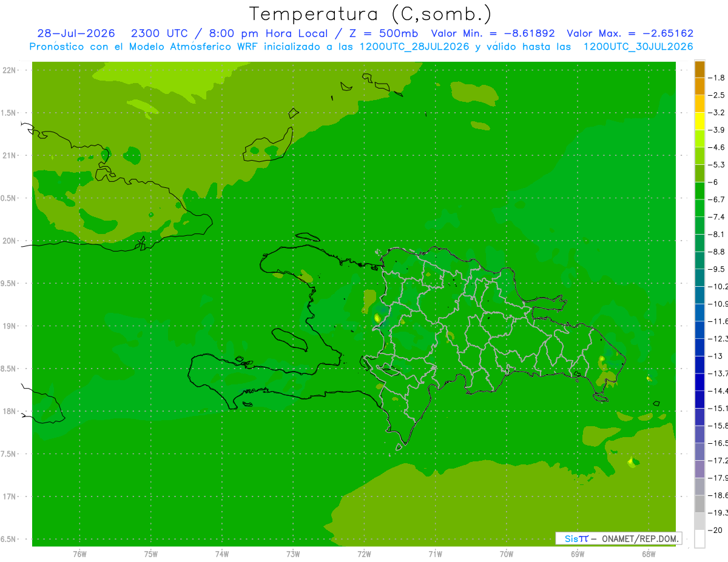Click the '70W' longitude axis label
This screenshot has height=562, width=728.
click(507, 554)
